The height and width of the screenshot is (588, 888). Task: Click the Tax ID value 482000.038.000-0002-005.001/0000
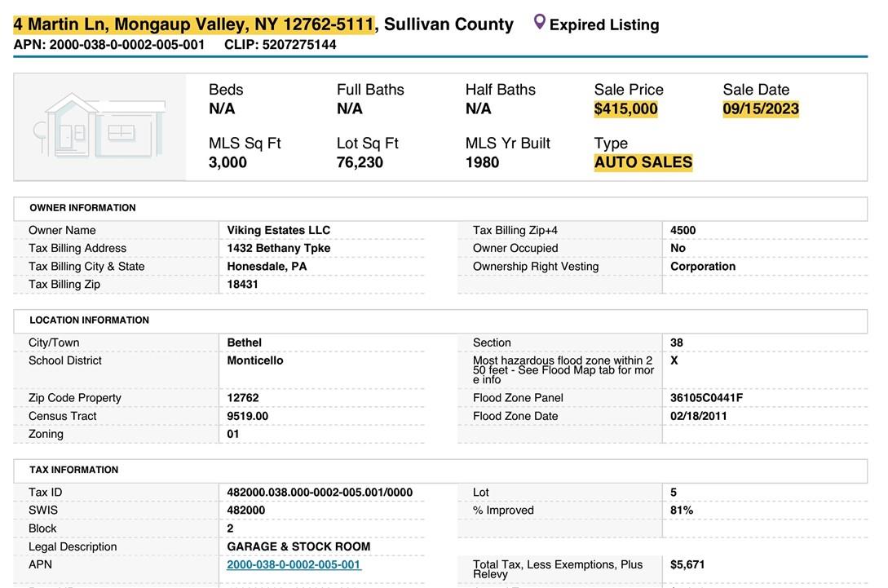pos(320,493)
